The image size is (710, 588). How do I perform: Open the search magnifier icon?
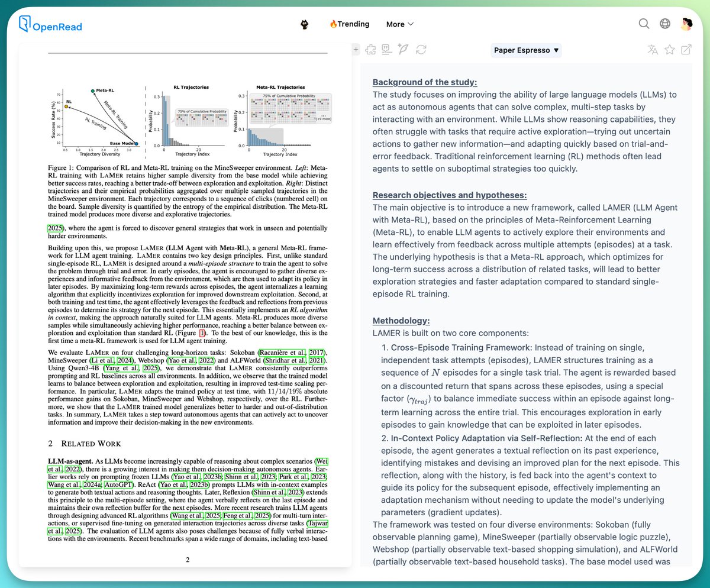[x=644, y=24]
